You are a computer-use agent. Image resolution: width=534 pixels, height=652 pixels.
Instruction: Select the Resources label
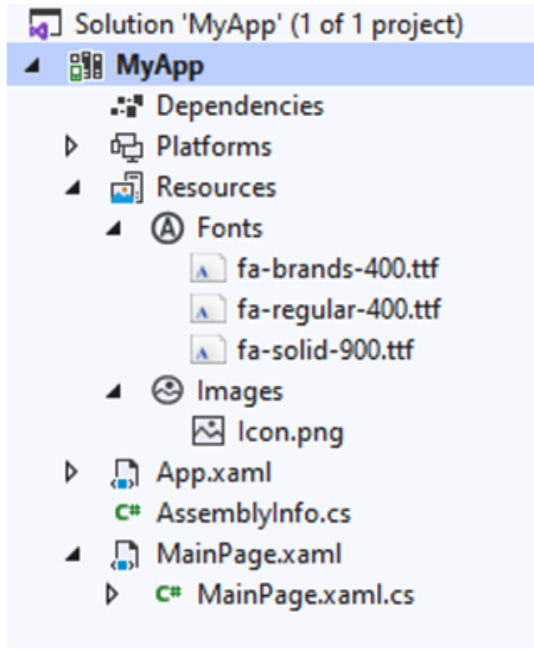pyautogui.click(x=216, y=188)
